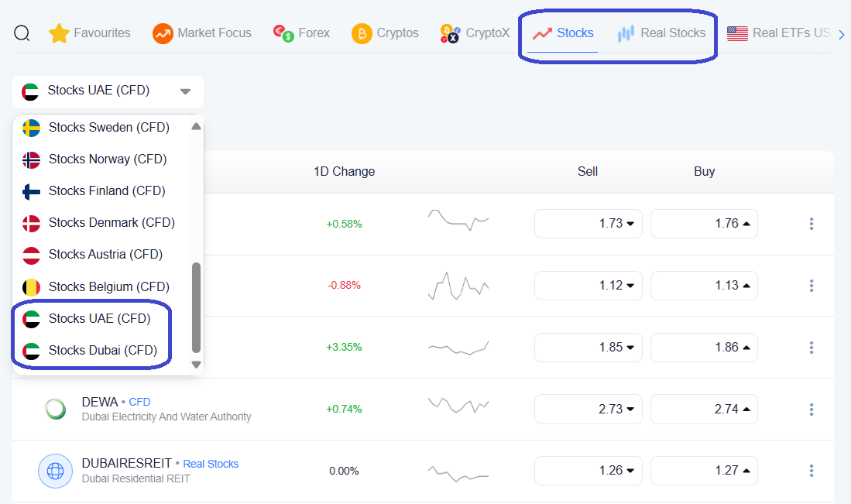Open the Stocks UAE (CFD) dropdown

(108, 91)
